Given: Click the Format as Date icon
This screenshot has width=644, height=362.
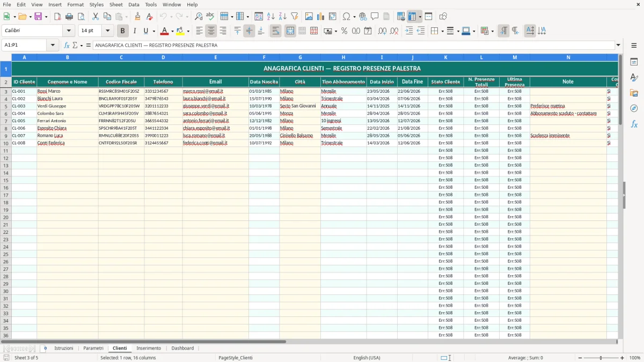Looking at the screenshot, I should (368, 31).
